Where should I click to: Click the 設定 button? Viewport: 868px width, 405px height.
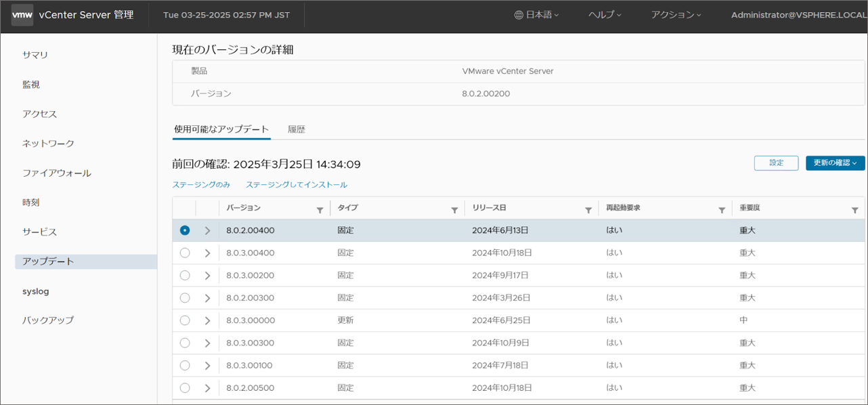click(776, 163)
